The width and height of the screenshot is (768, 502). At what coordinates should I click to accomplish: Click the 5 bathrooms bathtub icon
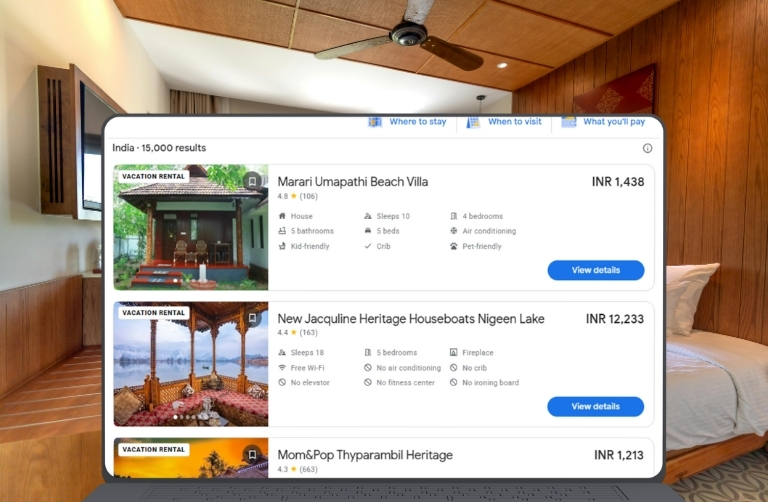(x=282, y=231)
